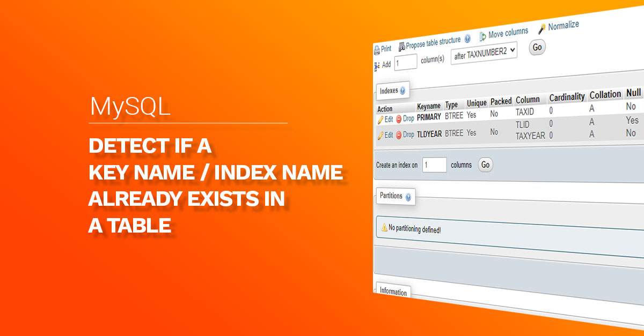Click the pencil Edit icon for PRIMARY
This screenshot has width=644, height=336.
(380, 120)
